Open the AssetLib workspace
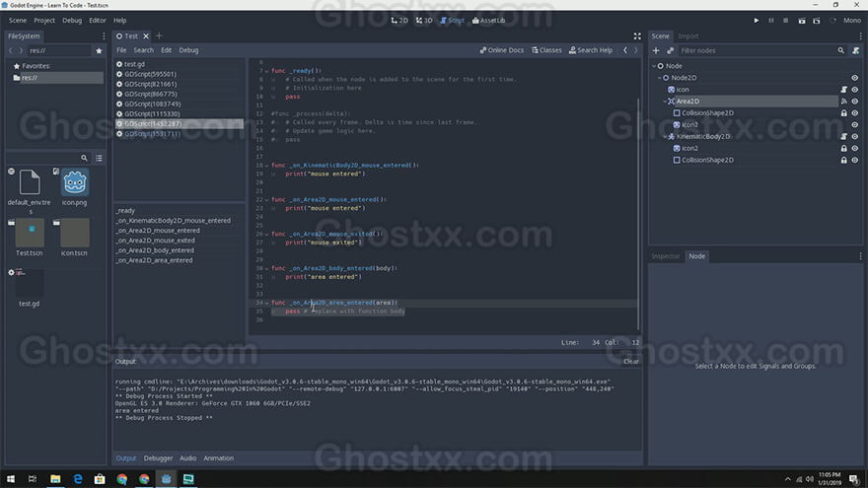Viewport: 868px width, 488px height. click(489, 21)
